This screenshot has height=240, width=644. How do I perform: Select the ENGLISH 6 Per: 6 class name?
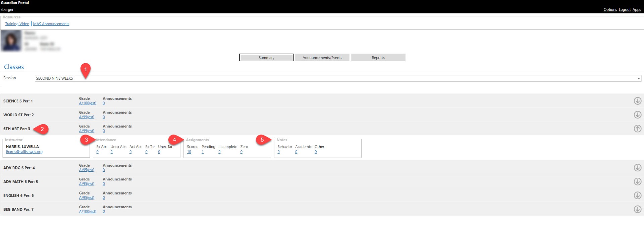click(x=18, y=195)
